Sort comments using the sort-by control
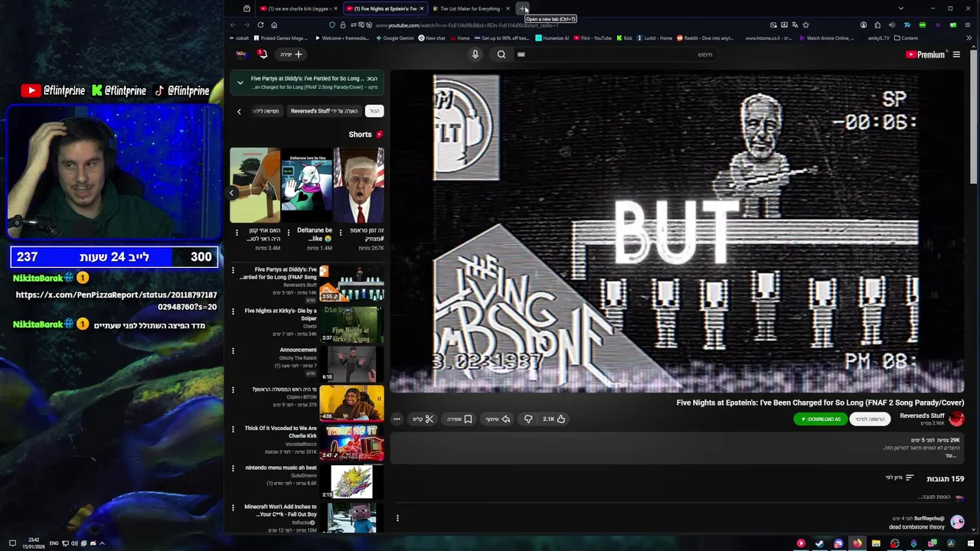This screenshot has height=551, width=980. click(x=900, y=478)
